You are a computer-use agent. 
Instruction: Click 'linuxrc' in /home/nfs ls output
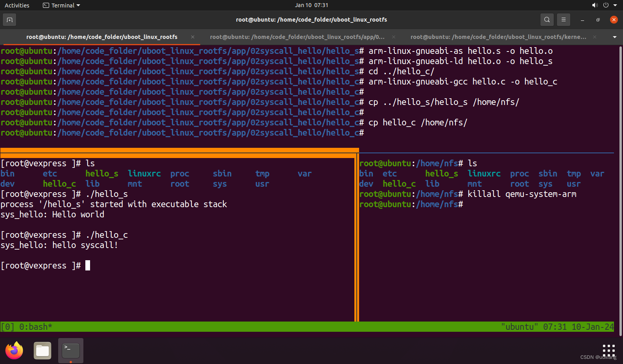[484, 174]
